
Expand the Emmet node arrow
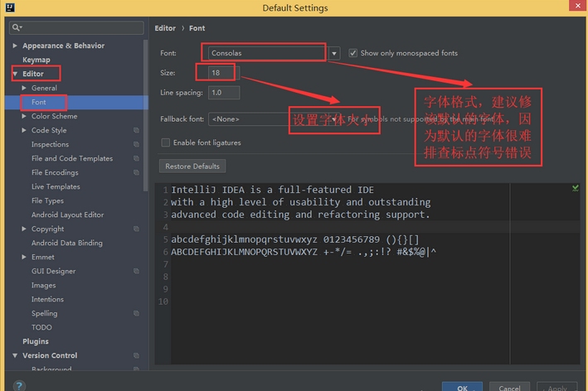point(24,257)
